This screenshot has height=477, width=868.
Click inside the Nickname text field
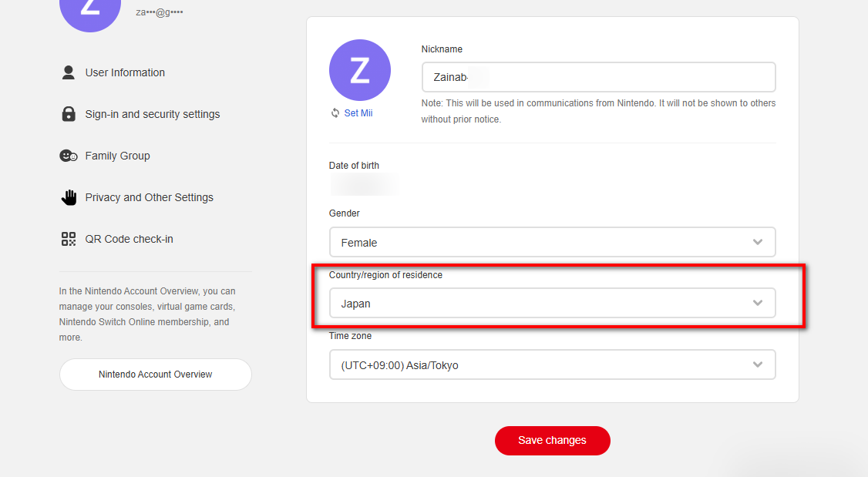598,76
